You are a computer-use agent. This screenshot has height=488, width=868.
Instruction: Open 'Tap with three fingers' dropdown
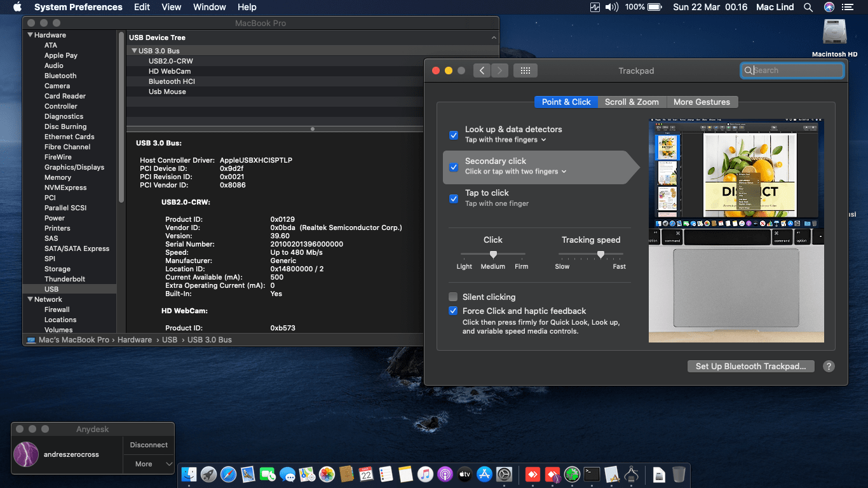(506, 140)
